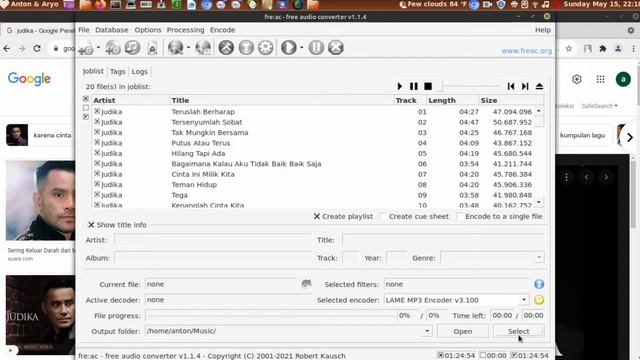
Task: Expand the Genre dropdown
Action: coord(539,258)
